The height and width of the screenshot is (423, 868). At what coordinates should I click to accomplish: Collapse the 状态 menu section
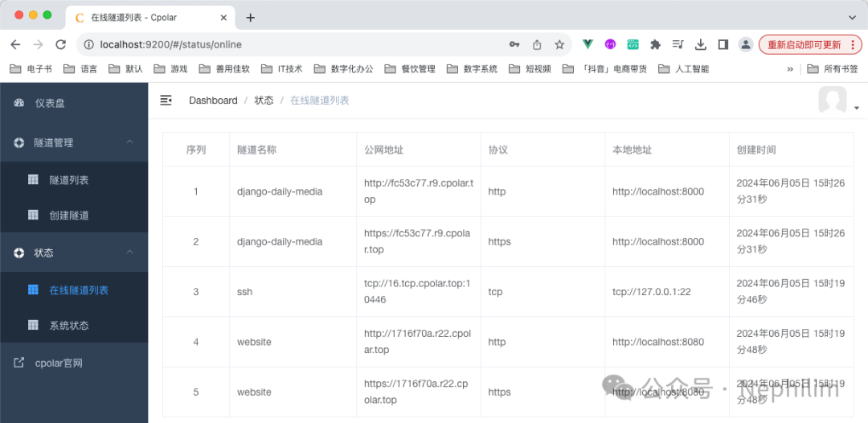pos(74,253)
